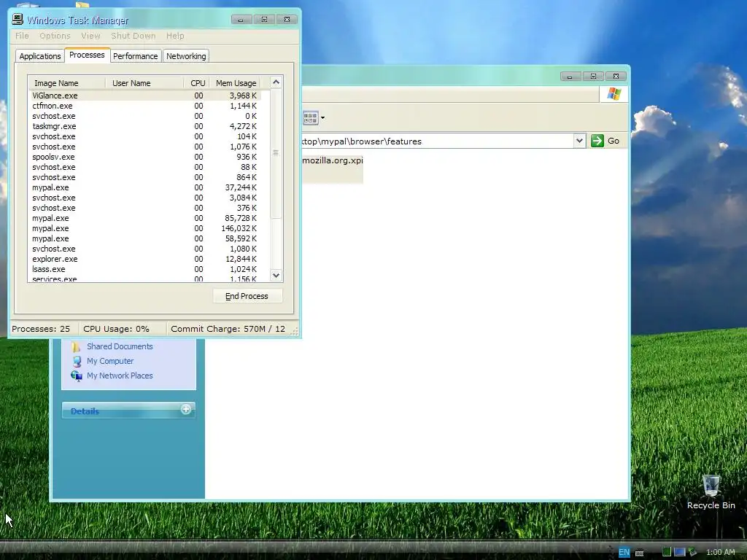
Task: Select the svchost.exe row using 3,084 K
Action: tap(145, 198)
